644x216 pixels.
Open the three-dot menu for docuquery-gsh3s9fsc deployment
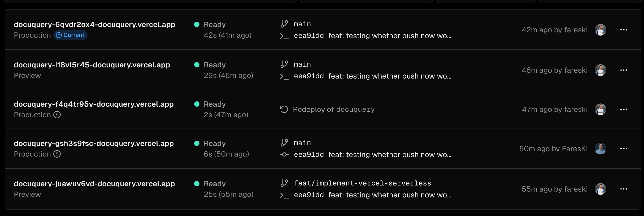pos(624,149)
